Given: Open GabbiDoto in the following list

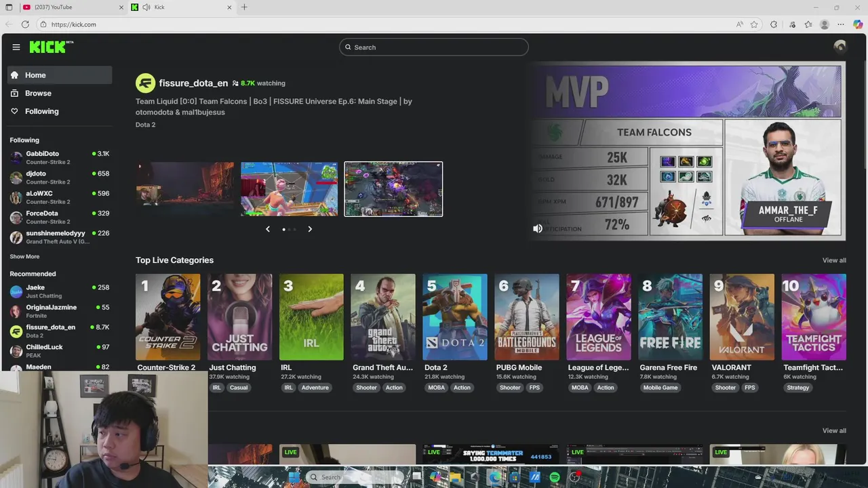Looking at the screenshot, I should 60,158.
